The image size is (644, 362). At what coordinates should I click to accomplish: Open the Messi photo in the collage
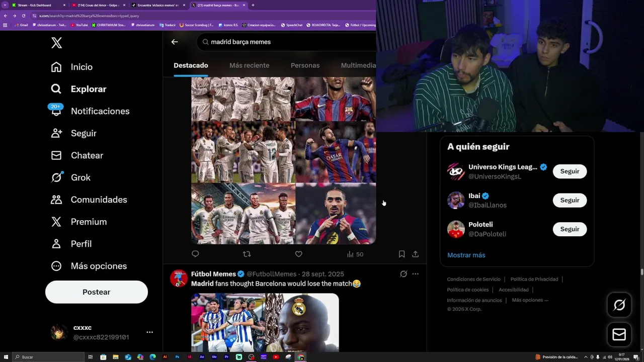click(336, 152)
